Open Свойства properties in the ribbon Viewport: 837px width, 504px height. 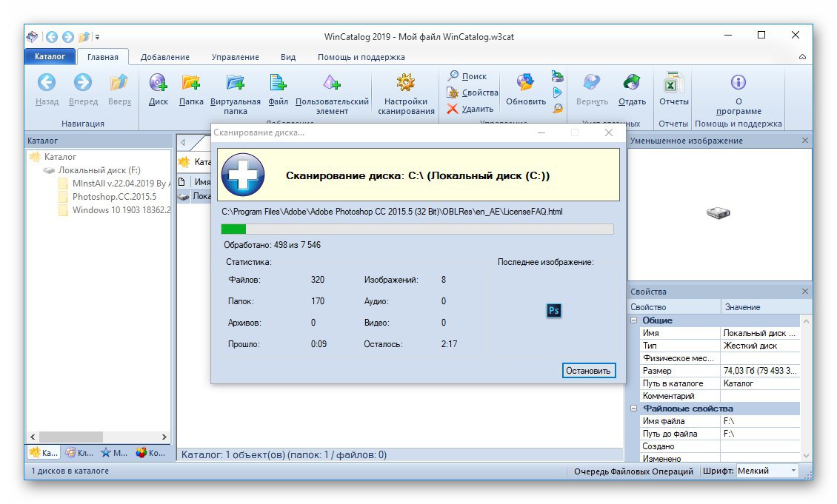click(x=473, y=93)
